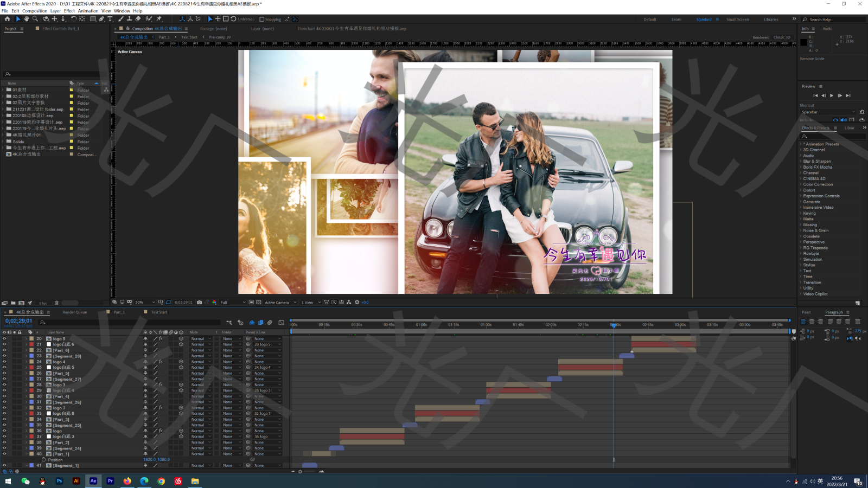Switch to the Render Queue tab

[74, 312]
